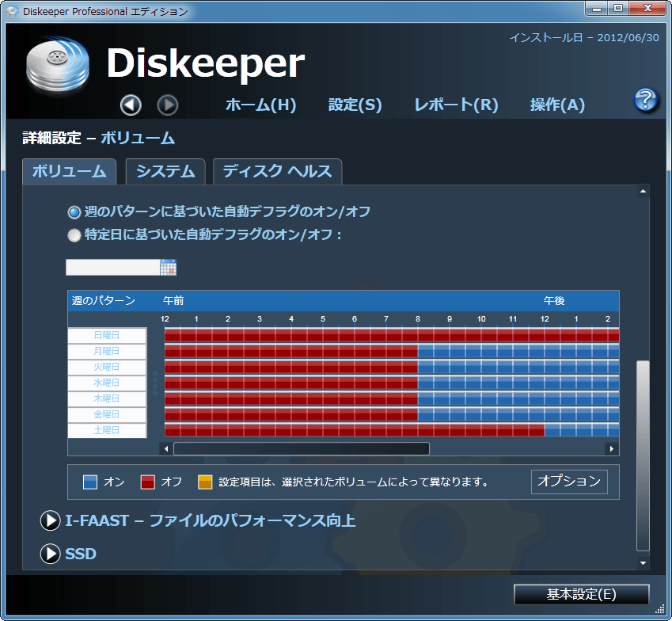Viewport: 672px width, 621px height.
Task: Click the 週のパターン column header
Action: (103, 301)
